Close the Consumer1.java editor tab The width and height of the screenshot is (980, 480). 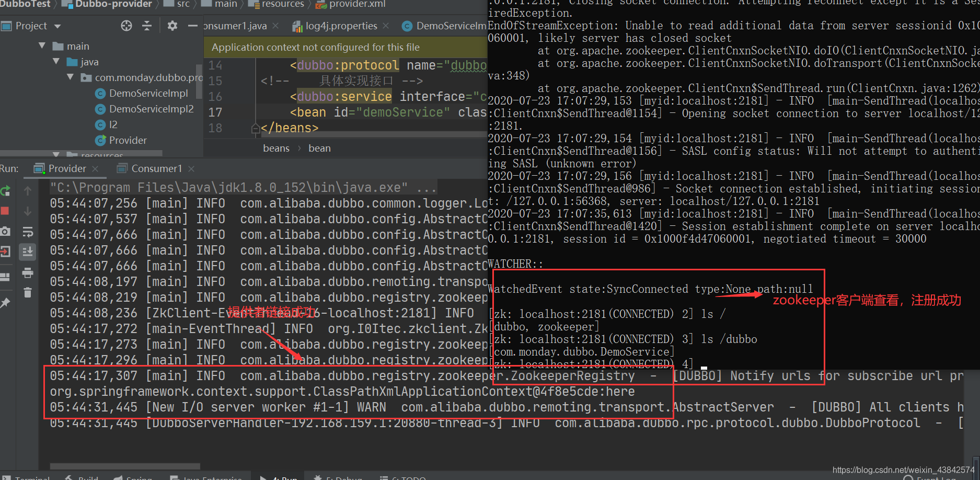click(x=275, y=26)
